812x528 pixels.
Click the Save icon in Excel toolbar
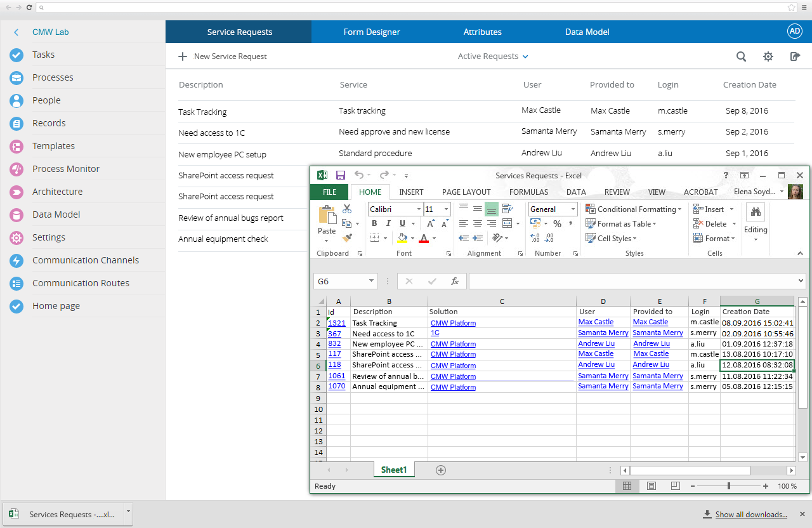click(x=341, y=175)
